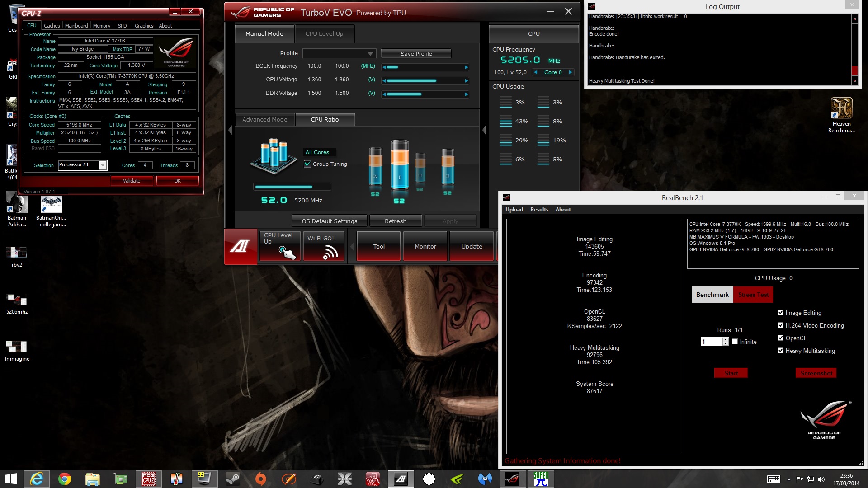
Task: Uncheck Image Editing benchmark option
Action: coord(780,313)
